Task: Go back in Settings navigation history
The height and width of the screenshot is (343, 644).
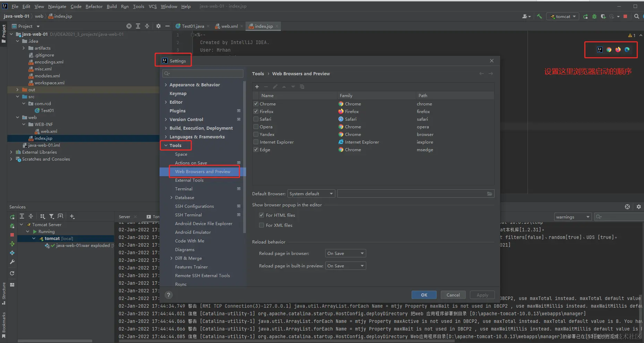Action: coord(481,74)
